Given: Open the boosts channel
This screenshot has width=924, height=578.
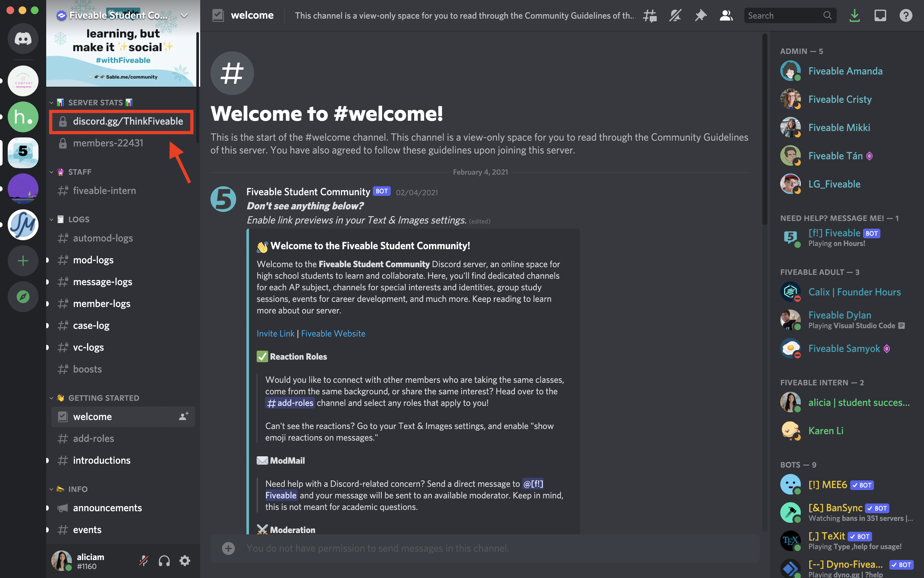Looking at the screenshot, I should [x=123, y=369].
